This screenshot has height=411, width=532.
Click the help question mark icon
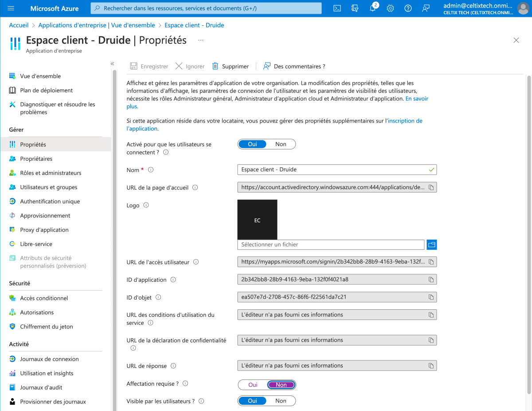coord(408,8)
